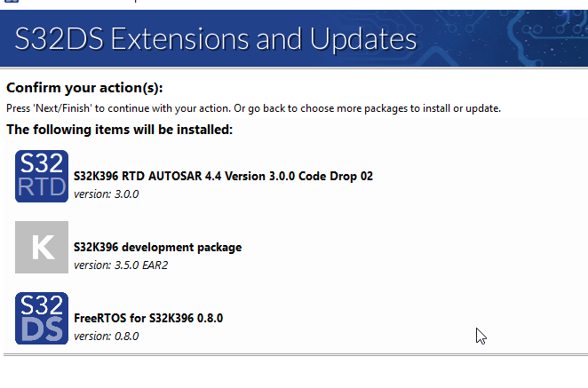Click the following items will be installed heading
Viewport: 588px width, 388px height.
click(x=119, y=130)
